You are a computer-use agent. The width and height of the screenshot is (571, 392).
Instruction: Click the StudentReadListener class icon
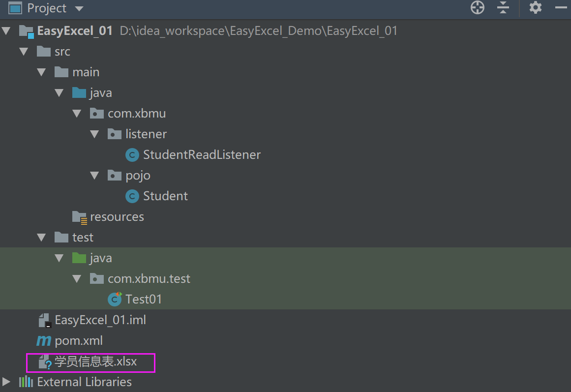pyautogui.click(x=132, y=155)
